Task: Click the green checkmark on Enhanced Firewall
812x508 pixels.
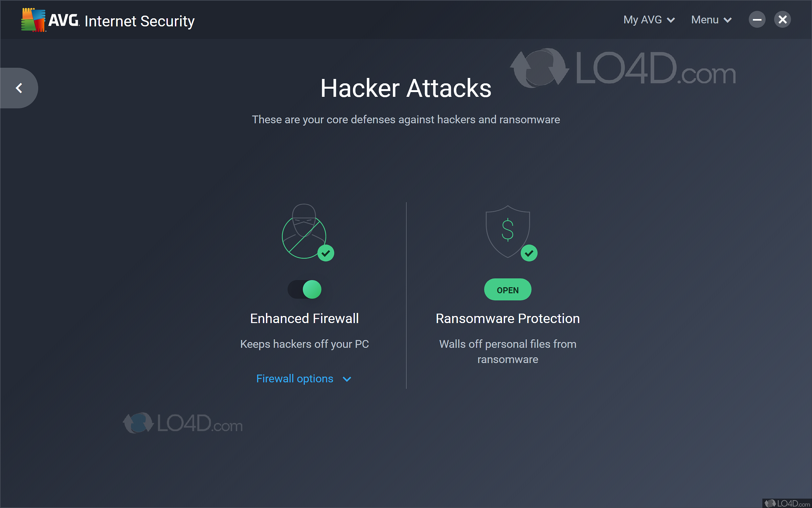Action: pos(326,252)
